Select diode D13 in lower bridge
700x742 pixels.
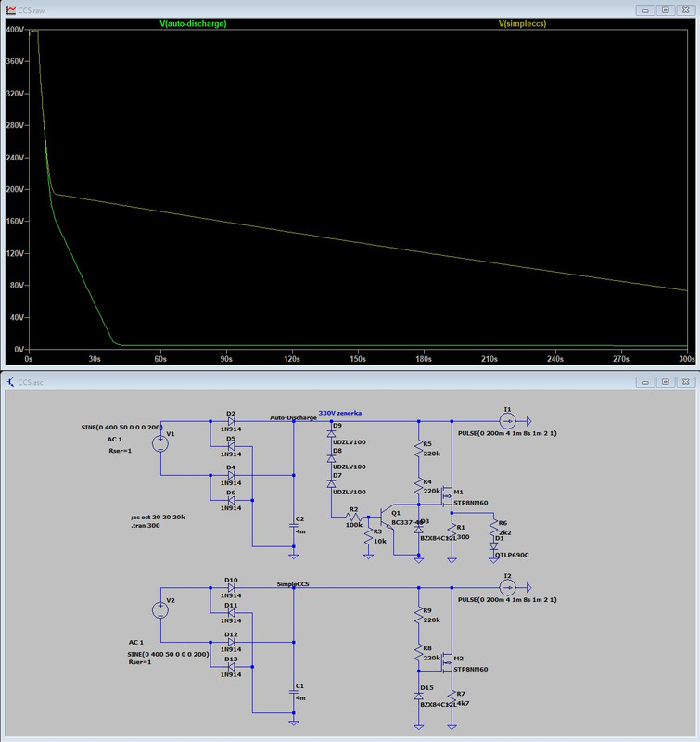(231, 666)
